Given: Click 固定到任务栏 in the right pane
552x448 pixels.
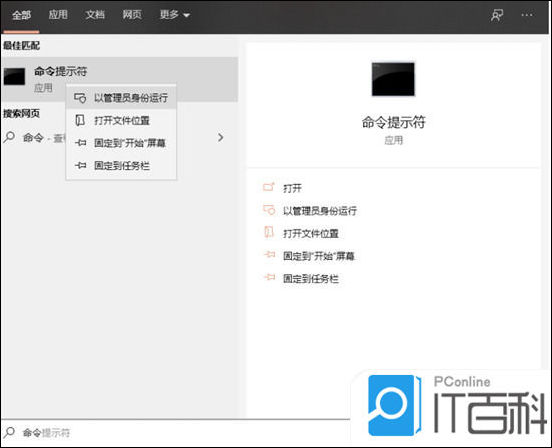Looking at the screenshot, I should pyautogui.click(x=310, y=278).
